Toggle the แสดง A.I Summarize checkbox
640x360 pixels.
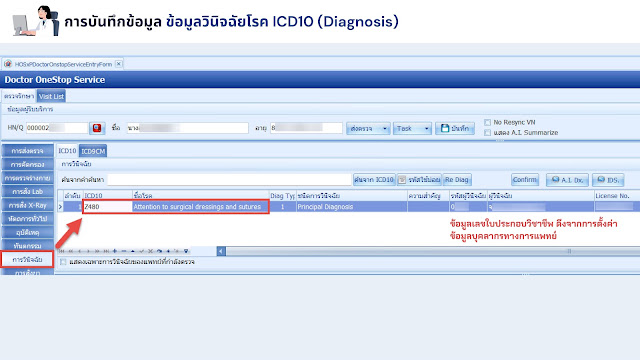point(487,133)
